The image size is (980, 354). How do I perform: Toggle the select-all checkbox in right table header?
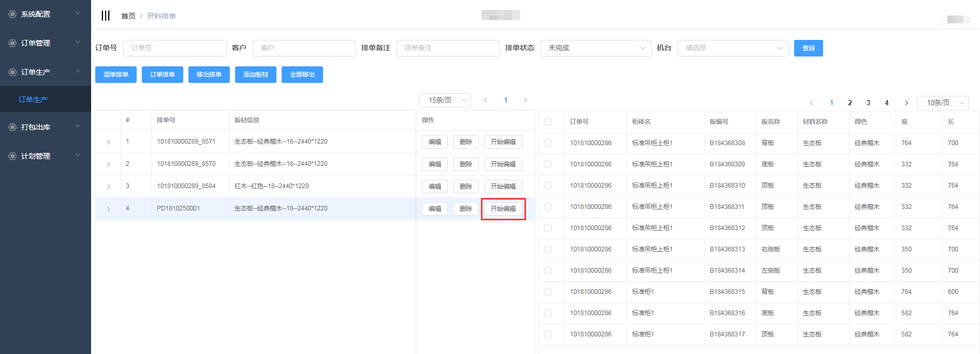click(548, 122)
